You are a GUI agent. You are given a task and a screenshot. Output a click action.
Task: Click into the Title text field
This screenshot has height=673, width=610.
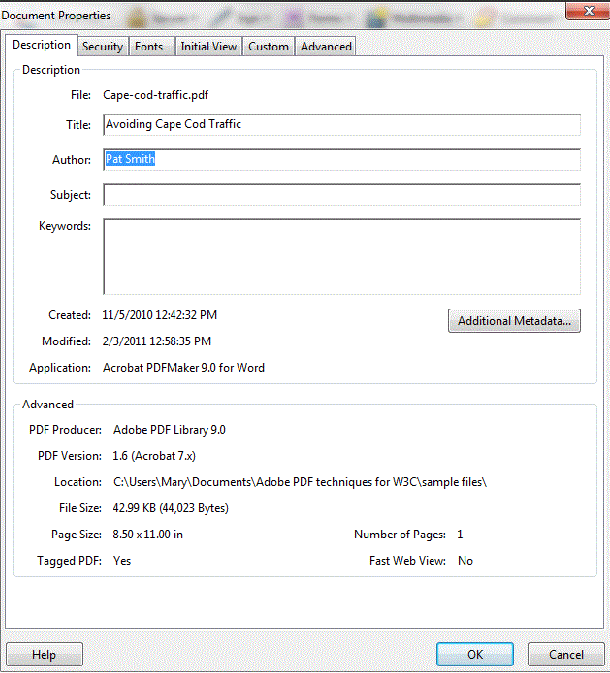341,125
